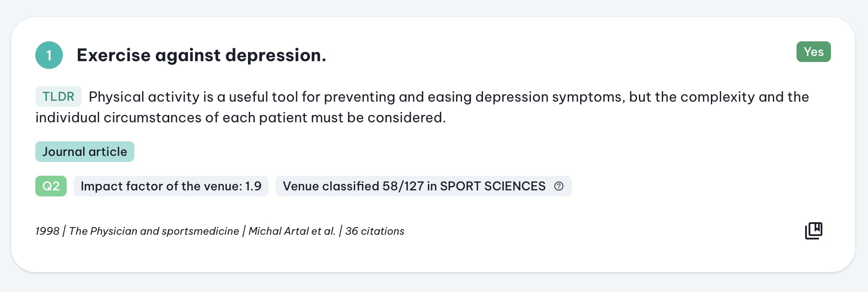The width and height of the screenshot is (868, 292).
Task: Click the TLDR tag label
Action: click(59, 96)
